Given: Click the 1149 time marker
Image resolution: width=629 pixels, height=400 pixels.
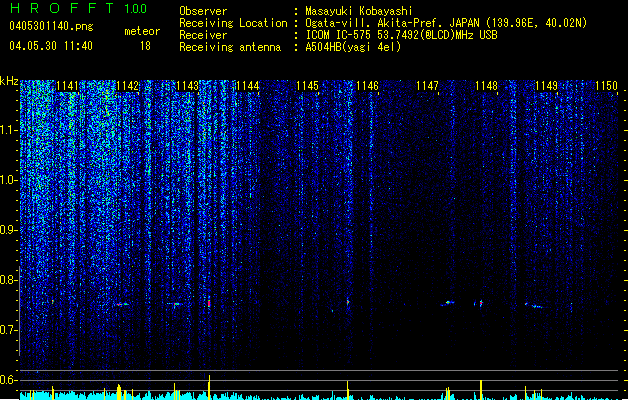Looking at the screenshot, I should (546, 86).
